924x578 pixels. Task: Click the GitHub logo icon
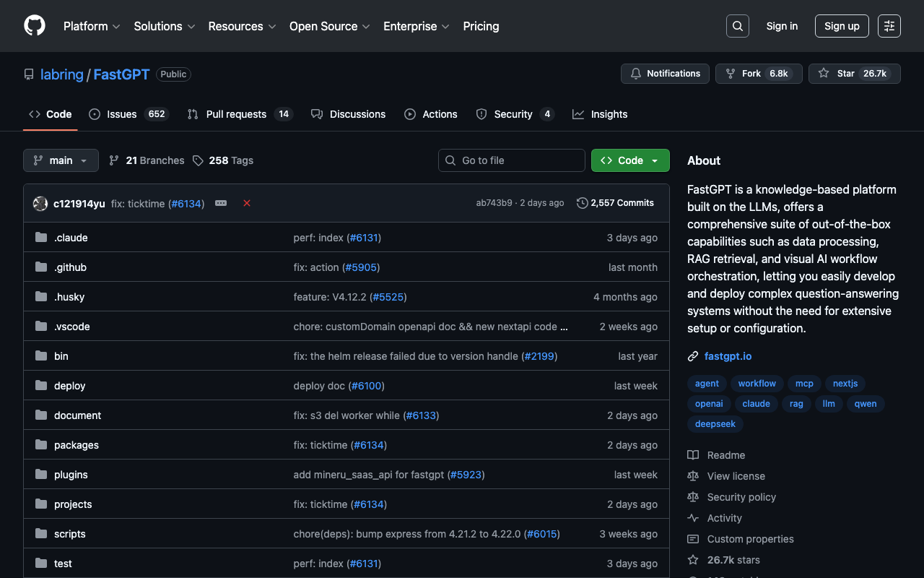click(x=35, y=26)
